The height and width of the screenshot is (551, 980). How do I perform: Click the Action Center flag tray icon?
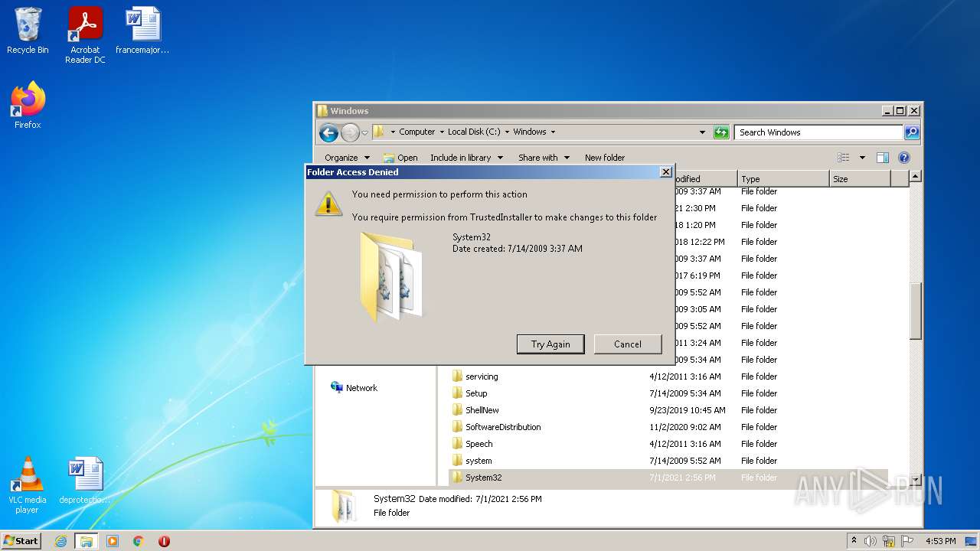(x=907, y=541)
